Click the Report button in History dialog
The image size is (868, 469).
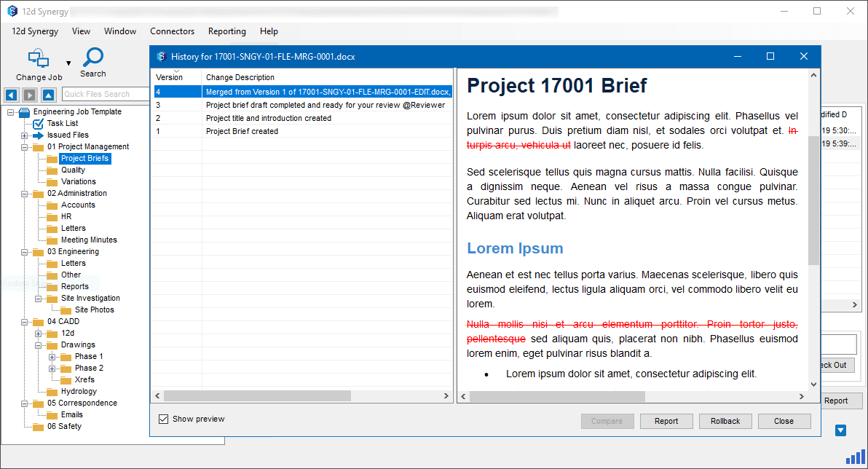(666, 421)
